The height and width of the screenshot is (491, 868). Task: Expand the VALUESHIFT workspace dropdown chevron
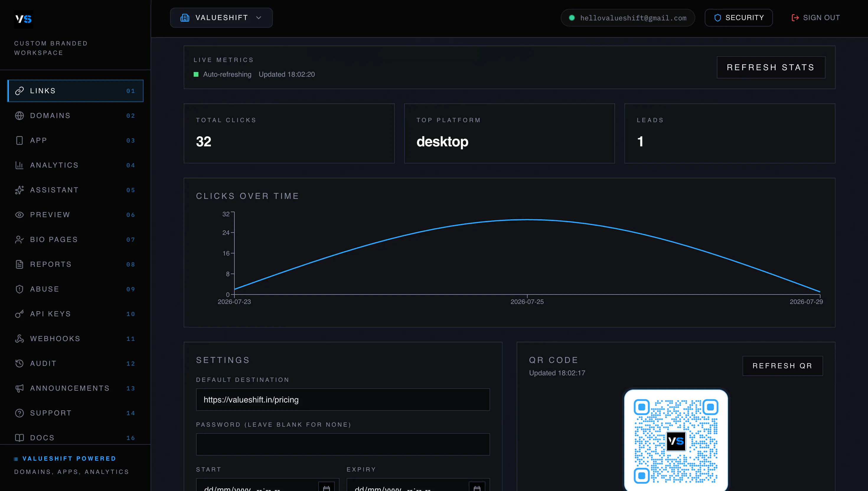(259, 17)
